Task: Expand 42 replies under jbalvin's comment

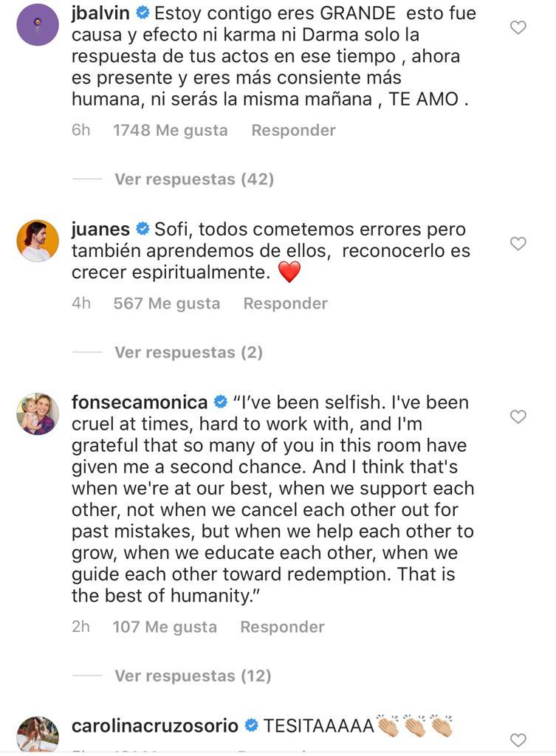Action: [193, 179]
